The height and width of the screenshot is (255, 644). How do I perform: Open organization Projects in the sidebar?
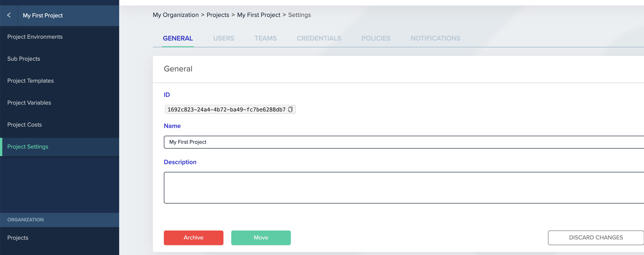pyautogui.click(x=17, y=238)
